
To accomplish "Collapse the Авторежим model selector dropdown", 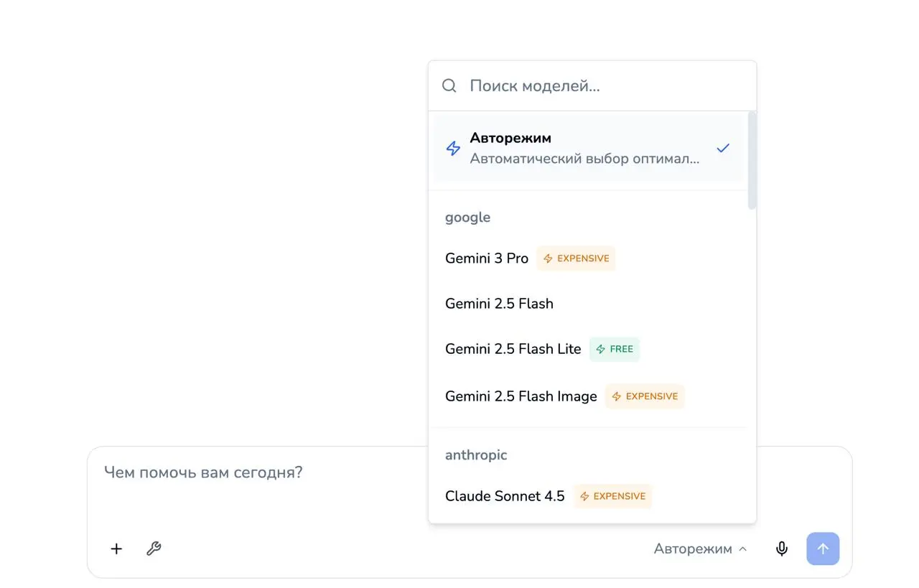I will 701,549.
